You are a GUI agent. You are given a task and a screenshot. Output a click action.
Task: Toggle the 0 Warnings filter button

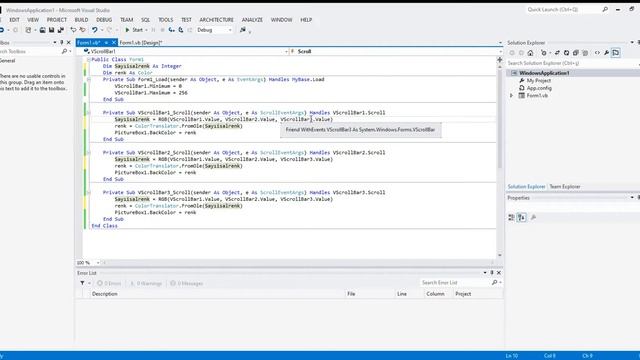(x=146, y=283)
